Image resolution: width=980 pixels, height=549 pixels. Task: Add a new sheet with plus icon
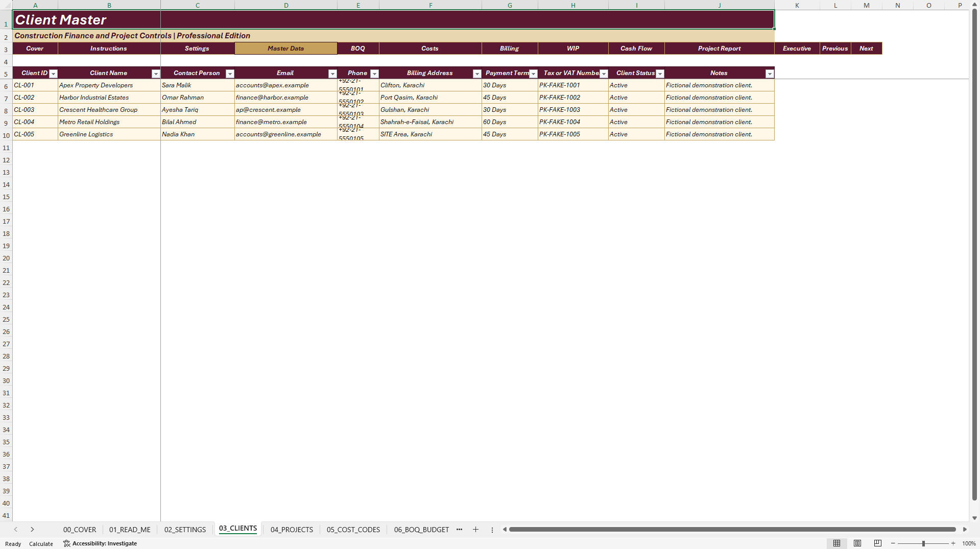coord(475,530)
